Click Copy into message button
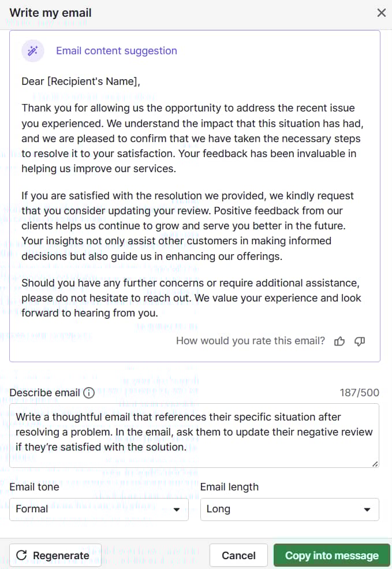 tap(332, 556)
